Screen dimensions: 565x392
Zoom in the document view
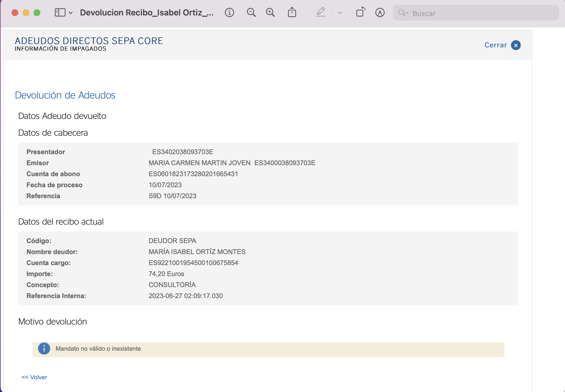pyautogui.click(x=270, y=13)
